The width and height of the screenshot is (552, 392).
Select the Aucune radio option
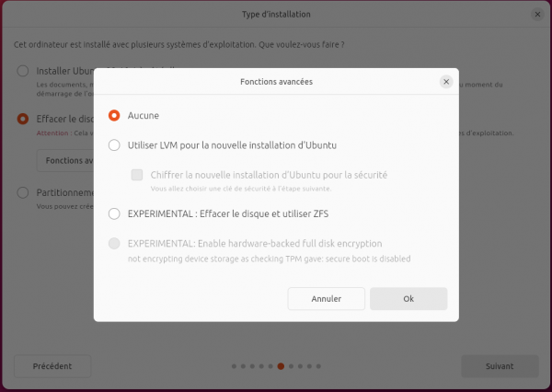(114, 116)
